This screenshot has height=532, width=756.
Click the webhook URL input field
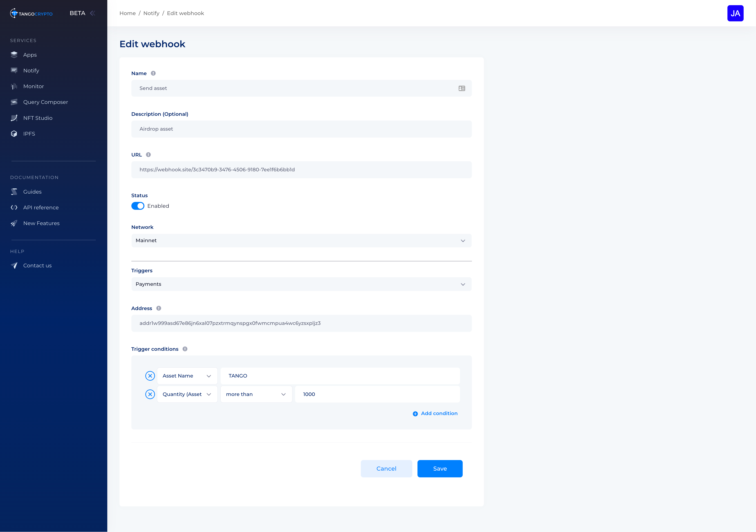301,170
